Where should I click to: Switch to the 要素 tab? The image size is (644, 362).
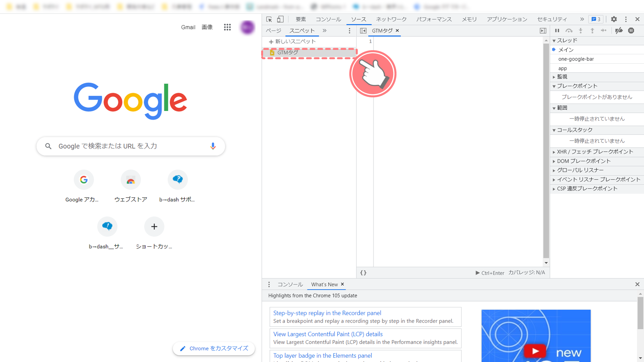[301, 19]
